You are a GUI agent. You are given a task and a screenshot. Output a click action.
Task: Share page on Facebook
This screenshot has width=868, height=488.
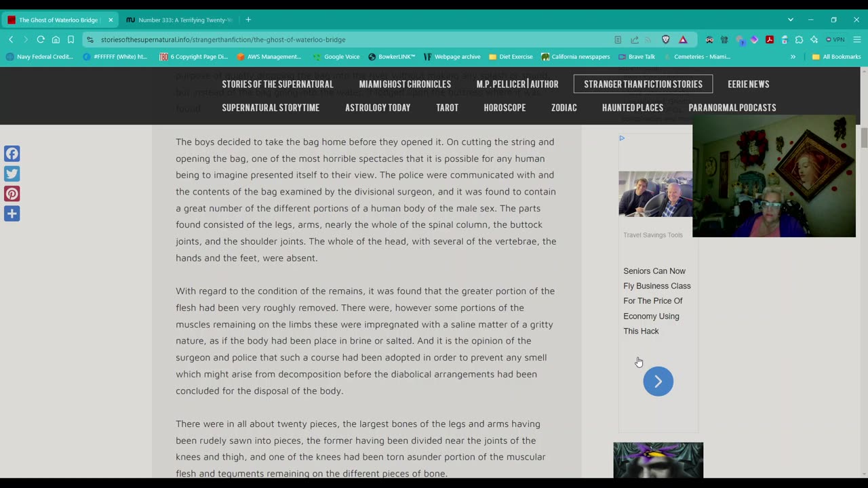[x=12, y=153]
